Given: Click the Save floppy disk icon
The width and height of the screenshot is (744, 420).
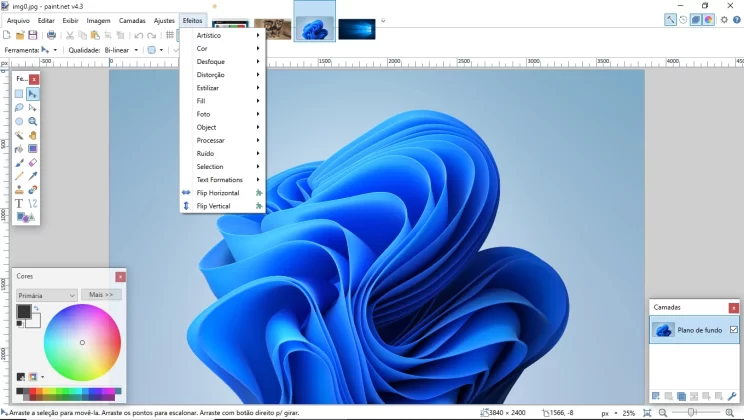Looking at the screenshot, I should pyautogui.click(x=33, y=35).
